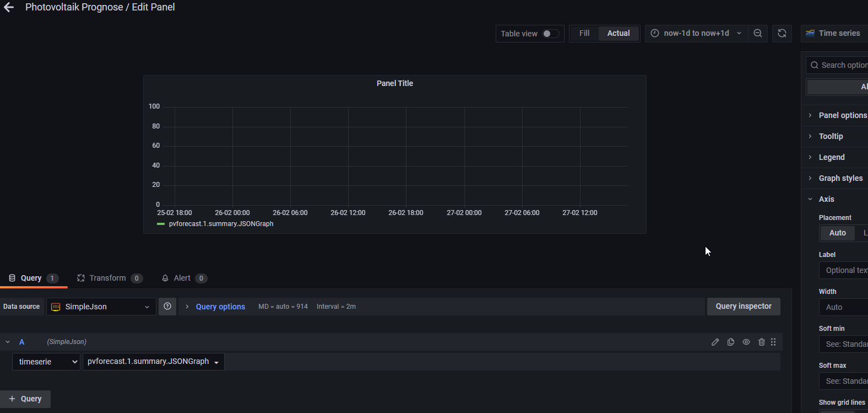Image resolution: width=868 pixels, height=413 pixels.
Task: Switch to the Transform tab
Action: [109, 278]
